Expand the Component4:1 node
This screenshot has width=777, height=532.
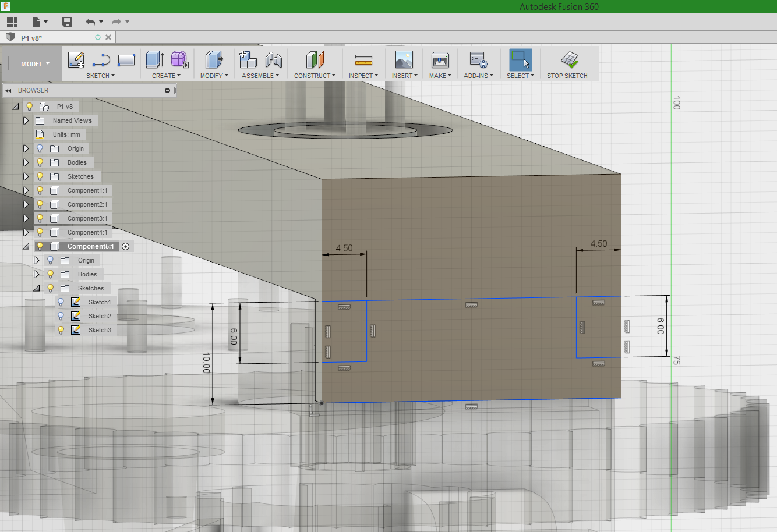[x=26, y=232]
